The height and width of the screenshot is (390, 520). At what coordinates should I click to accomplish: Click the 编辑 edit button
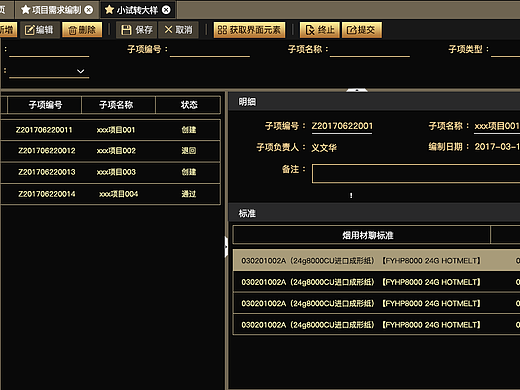point(40,30)
